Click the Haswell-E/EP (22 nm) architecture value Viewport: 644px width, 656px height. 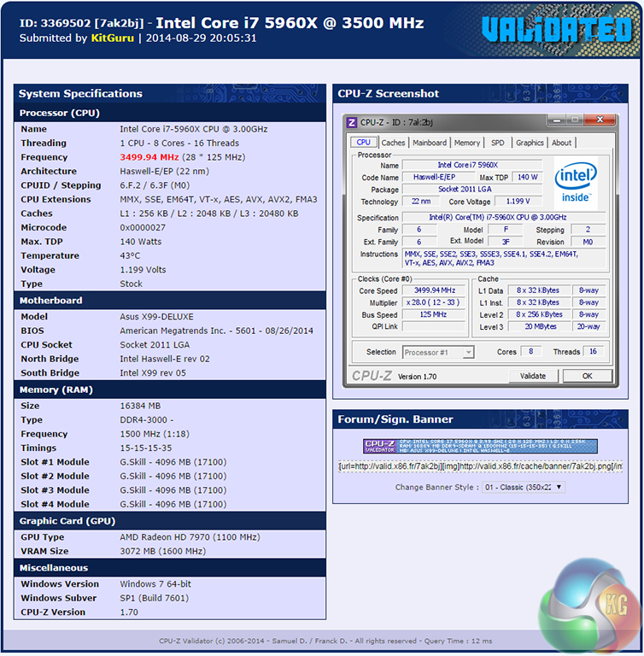165,171
